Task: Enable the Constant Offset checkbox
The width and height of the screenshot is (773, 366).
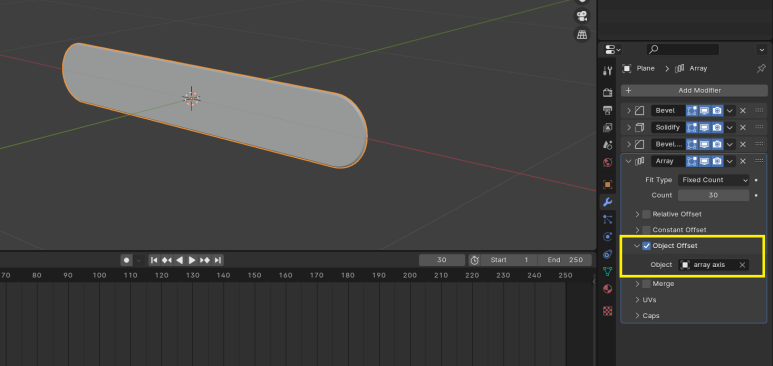Action: click(x=646, y=230)
